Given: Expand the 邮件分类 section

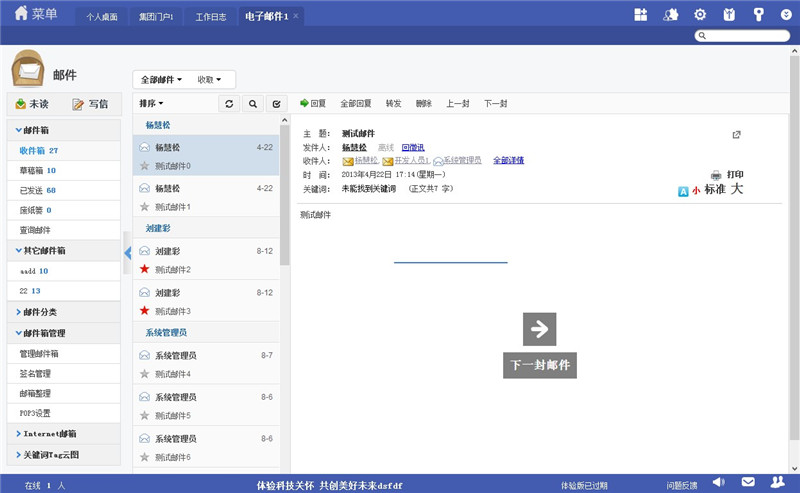Looking at the screenshot, I should (63, 312).
